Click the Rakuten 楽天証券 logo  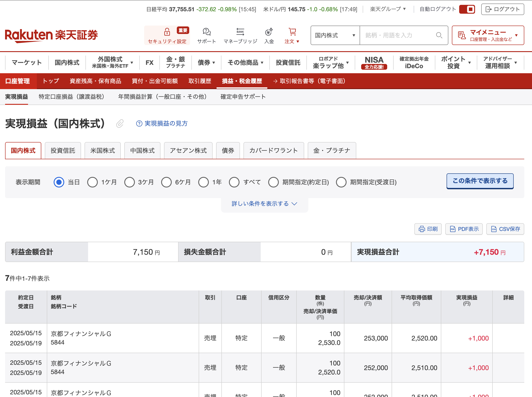[51, 36]
